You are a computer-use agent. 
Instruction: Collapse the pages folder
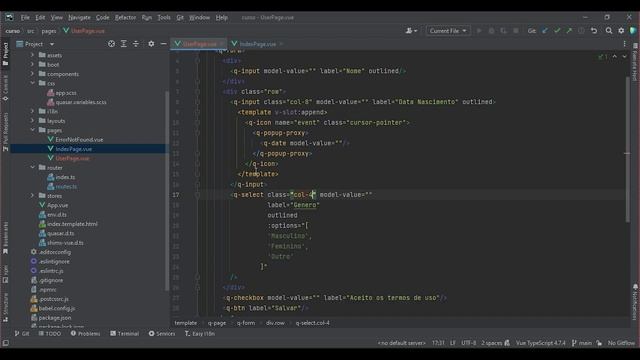(32, 130)
